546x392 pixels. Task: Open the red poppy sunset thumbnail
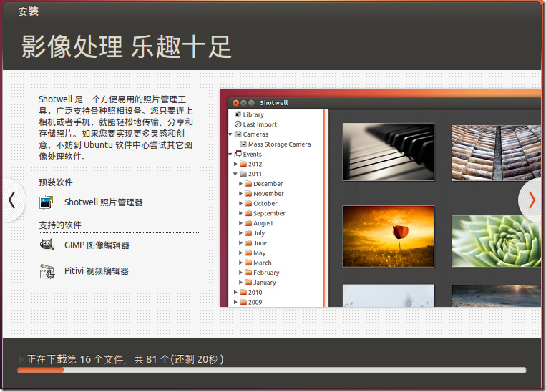click(x=389, y=236)
